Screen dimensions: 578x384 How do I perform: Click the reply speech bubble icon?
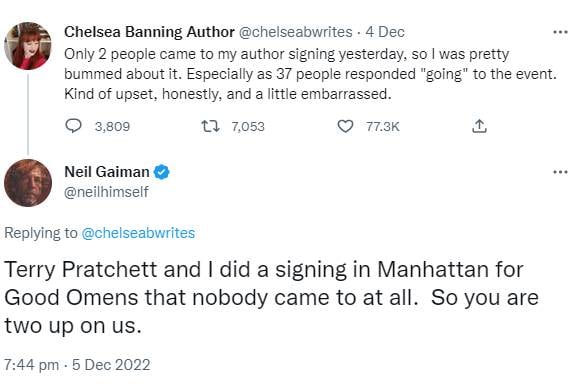73,126
